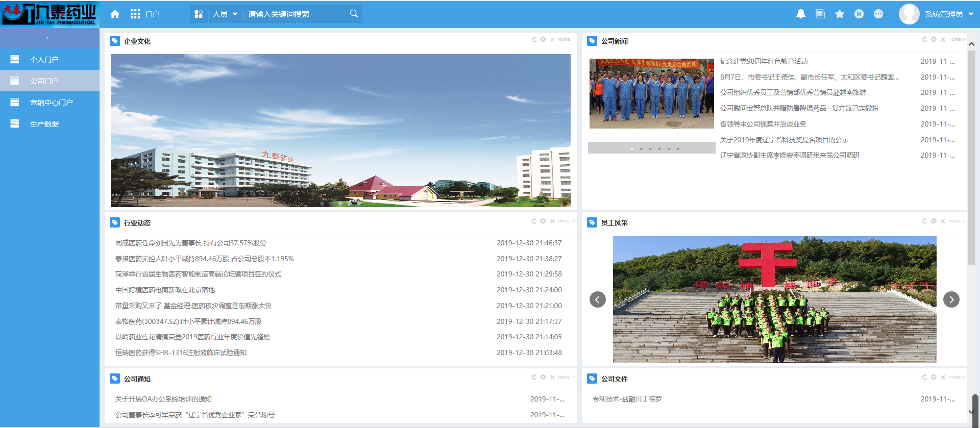This screenshot has width=980, height=428.
Task: Open 生产数据 in the sidebar
Action: tap(50, 124)
